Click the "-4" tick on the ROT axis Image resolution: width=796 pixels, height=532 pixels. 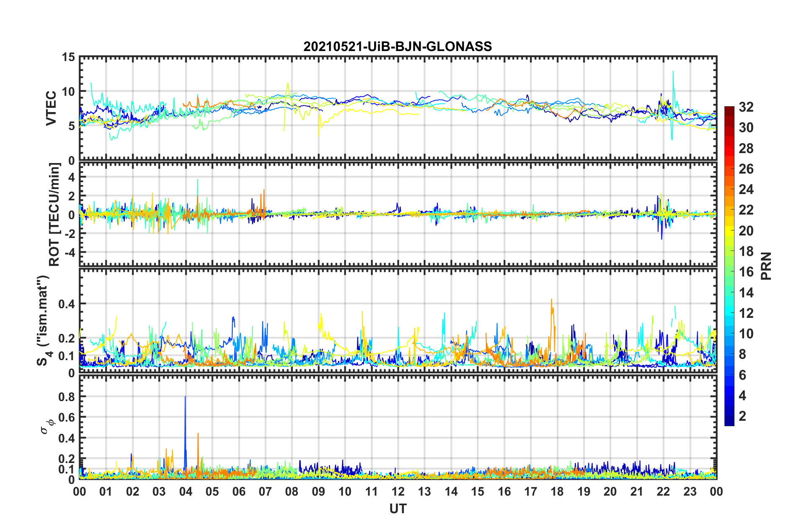(x=70, y=253)
